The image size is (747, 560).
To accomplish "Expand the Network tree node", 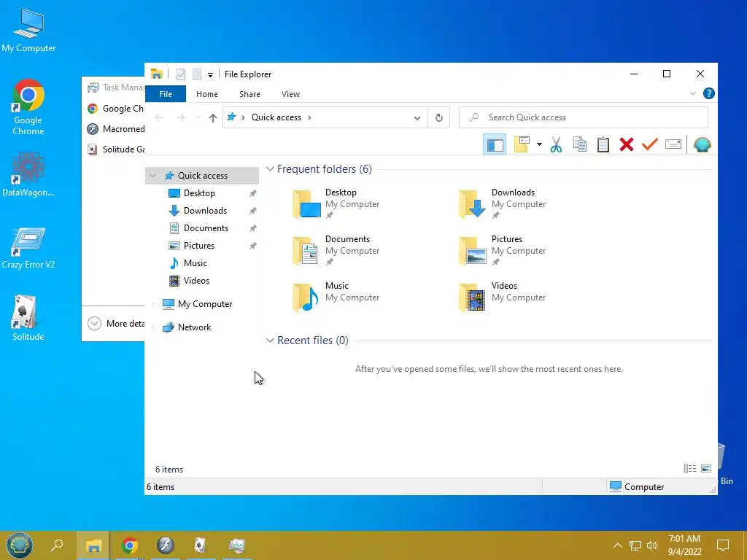I will click(153, 327).
